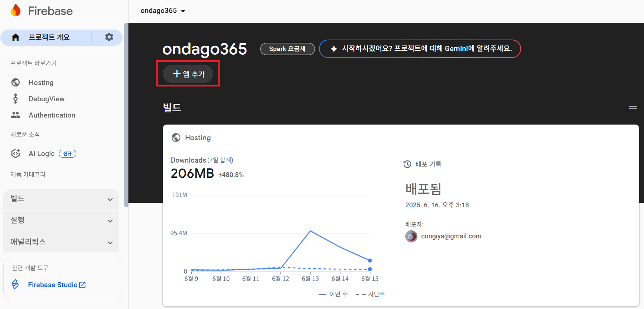
Task: Open project settings gear icon
Action: click(109, 37)
